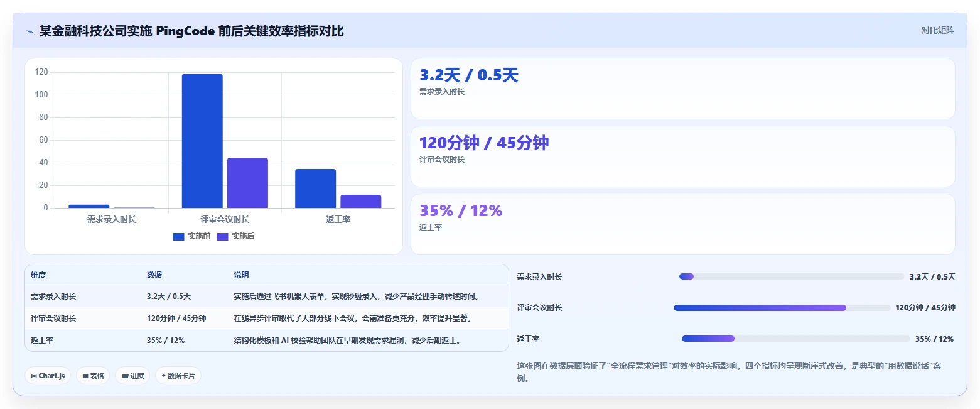Click the 对比矩阵 label in header

pos(937,30)
